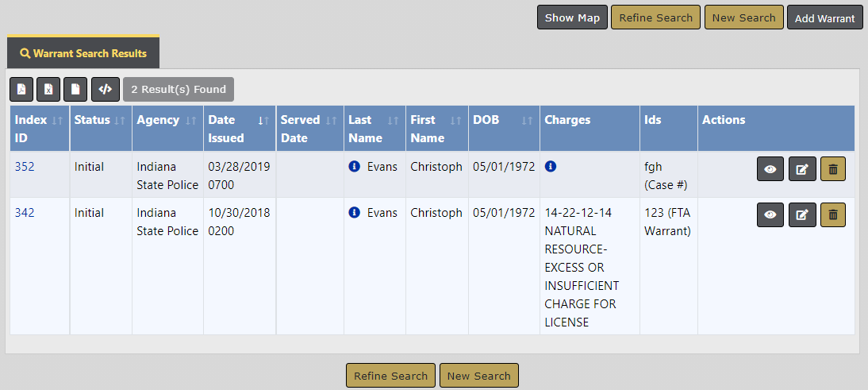This screenshot has height=390, width=868.
Task: Open the Show Map button
Action: coord(572,17)
